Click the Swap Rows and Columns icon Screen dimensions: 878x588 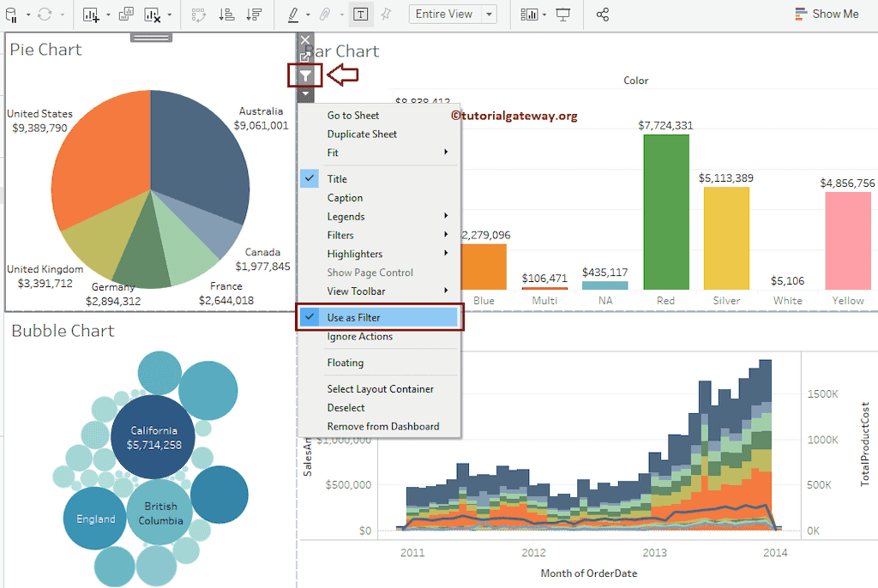coord(201,15)
